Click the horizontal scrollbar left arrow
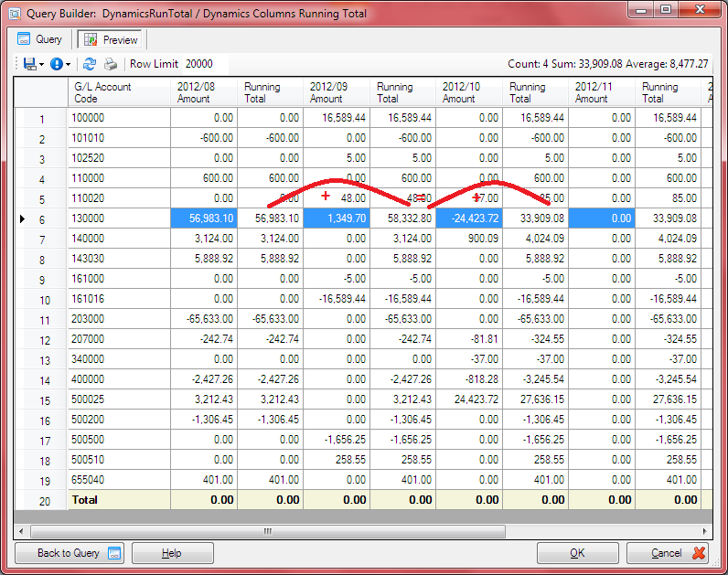The height and width of the screenshot is (575, 728). coord(21,531)
